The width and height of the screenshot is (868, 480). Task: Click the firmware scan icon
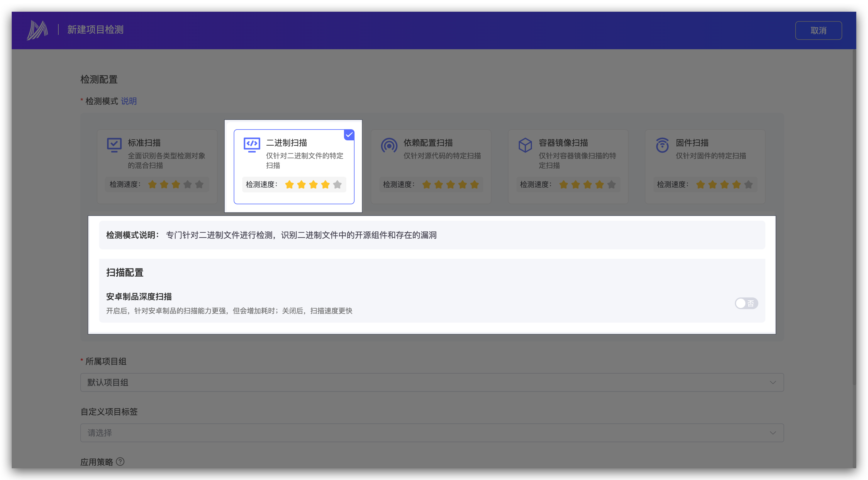662,145
